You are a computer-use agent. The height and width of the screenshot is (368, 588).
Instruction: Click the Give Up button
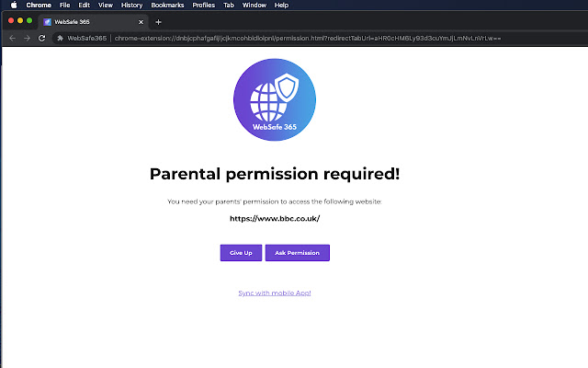[241, 253]
